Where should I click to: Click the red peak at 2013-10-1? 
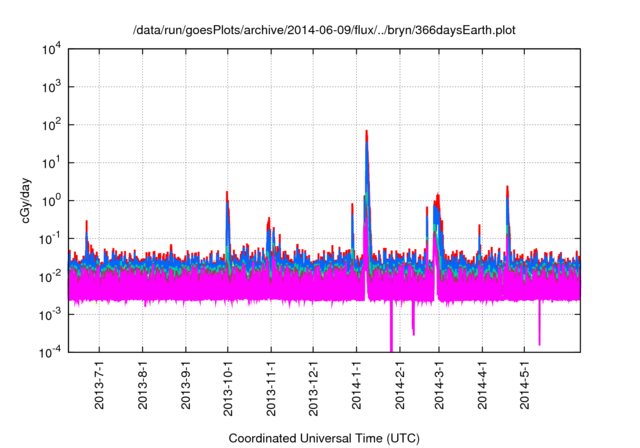click(227, 194)
